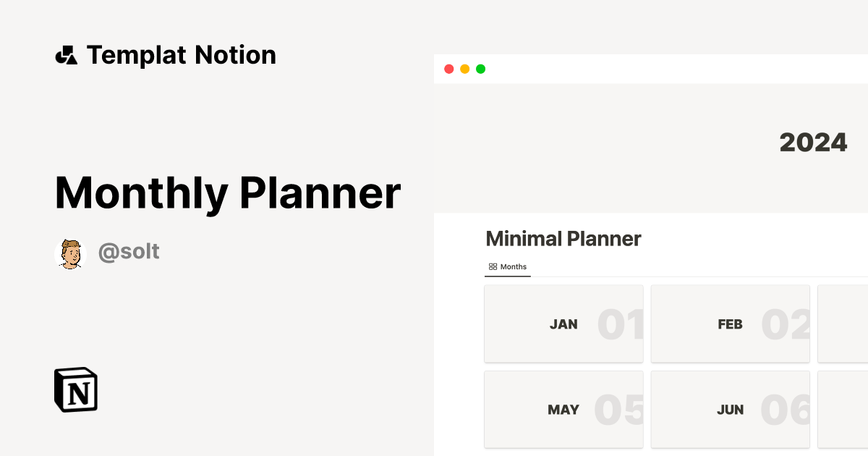Screen dimensions: 868x456
Task: Click the Monthly Planner heading
Action: pos(227,193)
